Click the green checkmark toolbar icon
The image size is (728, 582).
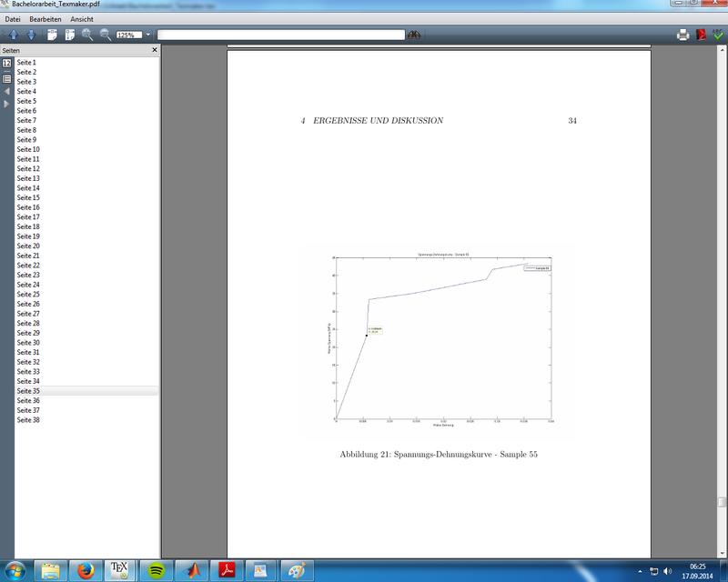click(x=718, y=35)
